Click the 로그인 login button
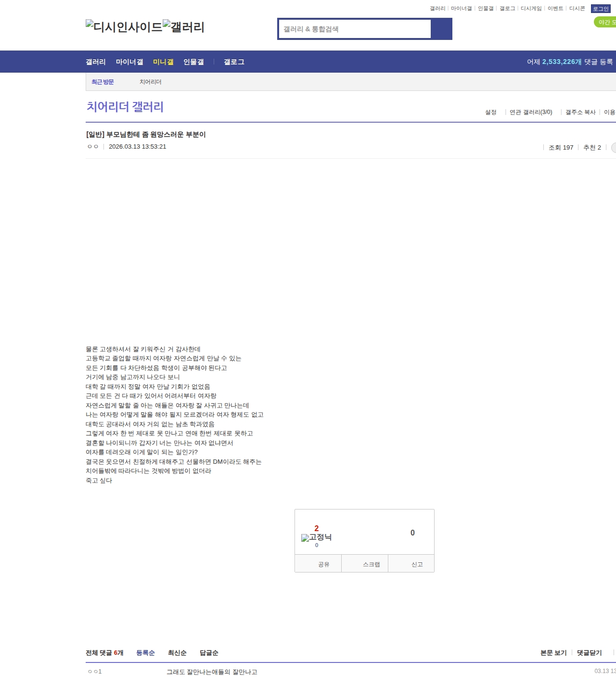The height and width of the screenshot is (687, 616). [601, 9]
